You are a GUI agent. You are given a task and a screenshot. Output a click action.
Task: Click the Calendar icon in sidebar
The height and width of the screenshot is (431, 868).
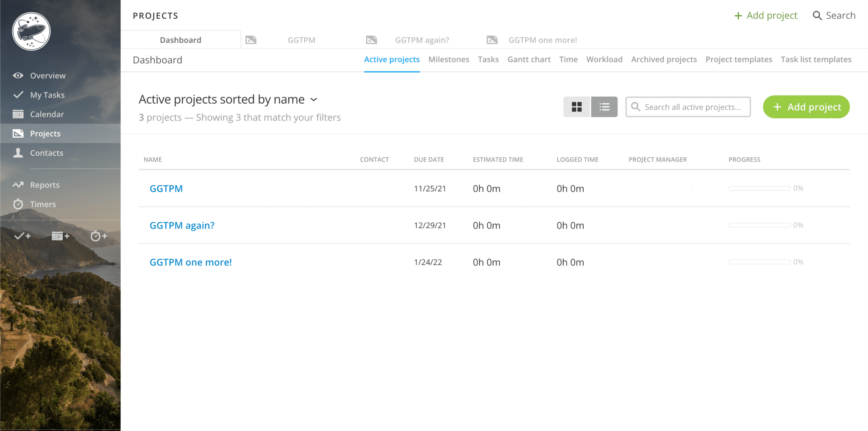(18, 114)
